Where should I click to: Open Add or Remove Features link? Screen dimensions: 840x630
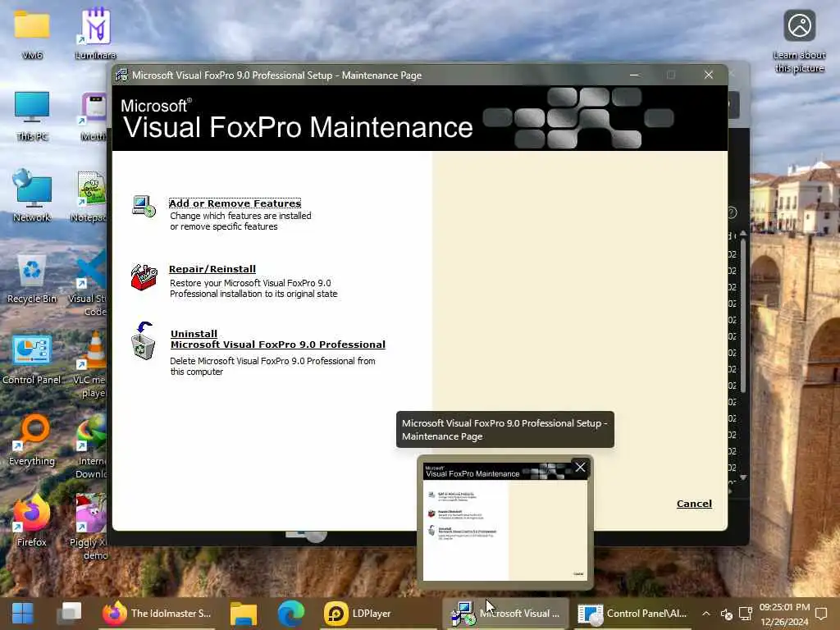235,203
